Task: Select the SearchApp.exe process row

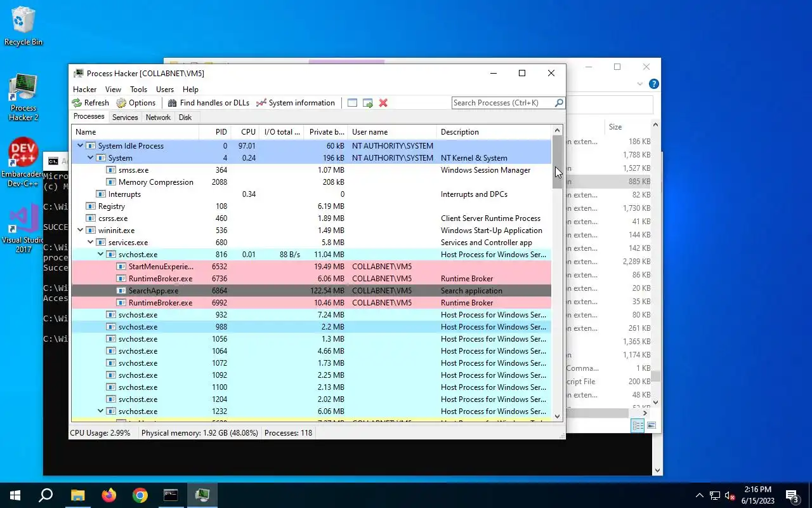Action: (311, 291)
